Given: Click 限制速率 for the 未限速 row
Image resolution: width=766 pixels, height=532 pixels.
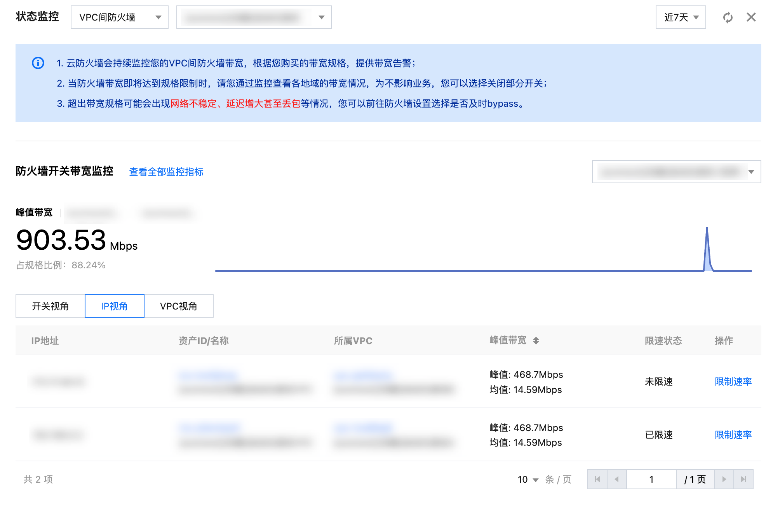Looking at the screenshot, I should pos(733,381).
